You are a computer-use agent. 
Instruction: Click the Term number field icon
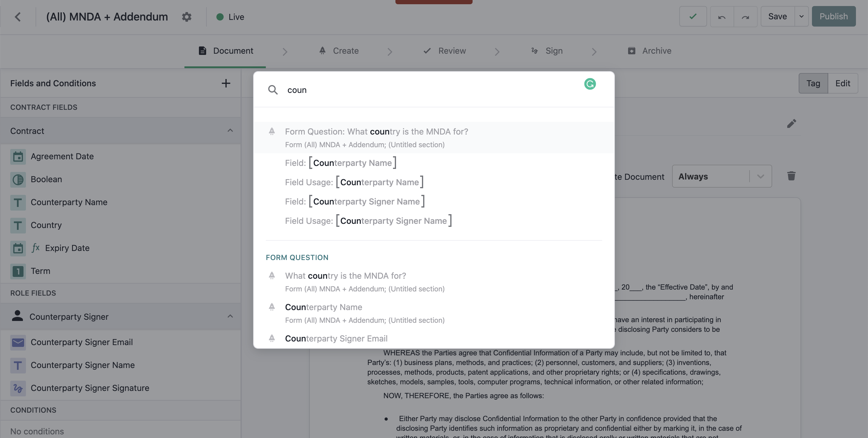click(x=18, y=271)
